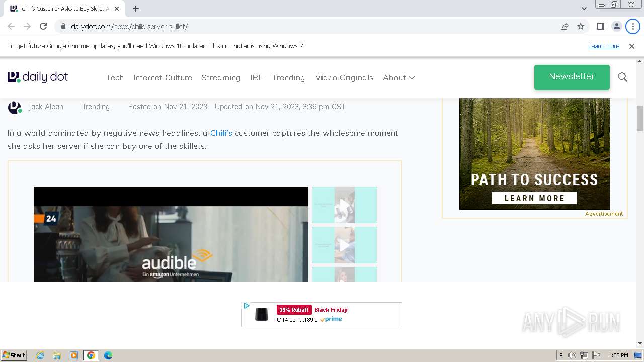
Task: Open File Explorer from taskbar
Action: tap(57, 355)
